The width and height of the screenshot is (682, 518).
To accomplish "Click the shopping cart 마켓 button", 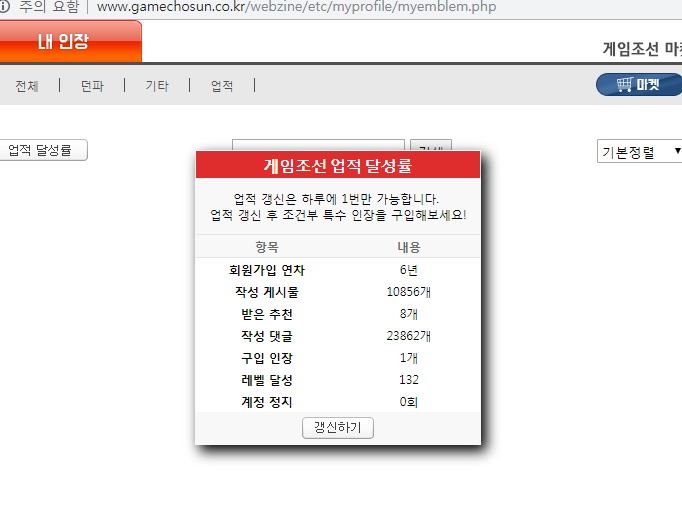I will (639, 85).
